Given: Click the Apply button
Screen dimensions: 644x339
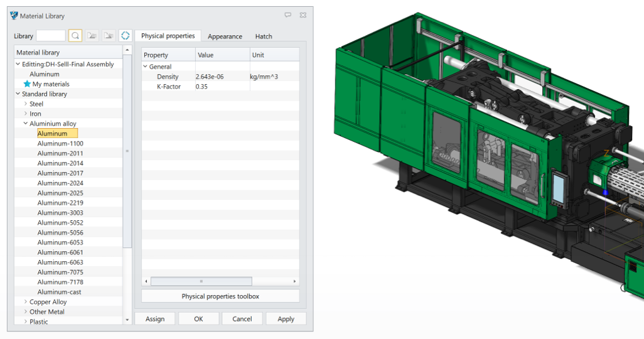Looking at the screenshot, I should 286,319.
